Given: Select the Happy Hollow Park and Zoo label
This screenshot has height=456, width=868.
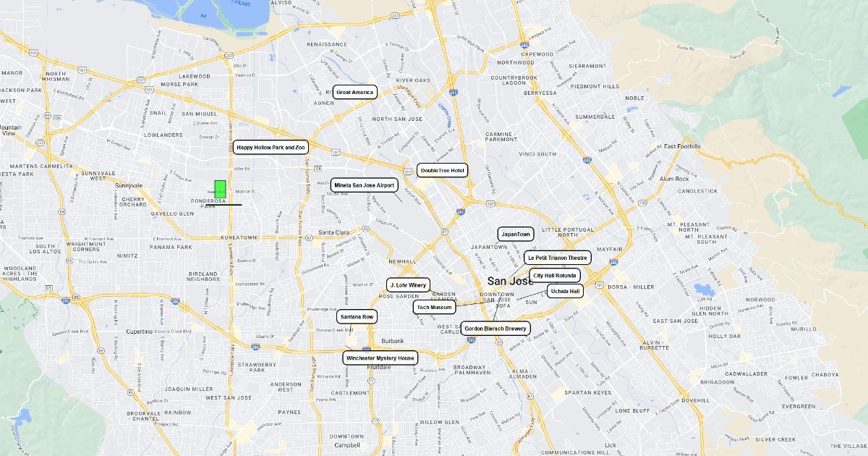Looking at the screenshot, I should 271,147.
